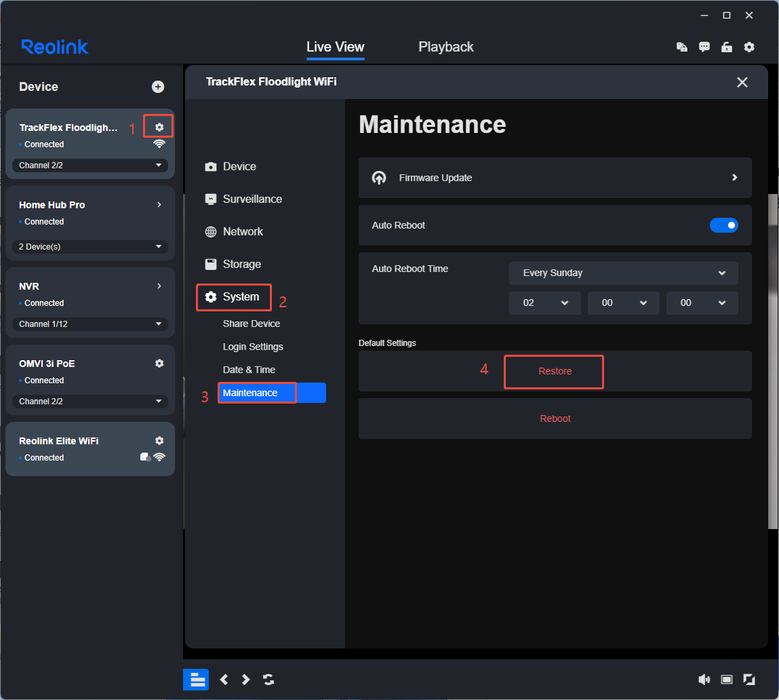The width and height of the screenshot is (779, 700).
Task: Mute audio with the speaker icon
Action: coord(704,680)
